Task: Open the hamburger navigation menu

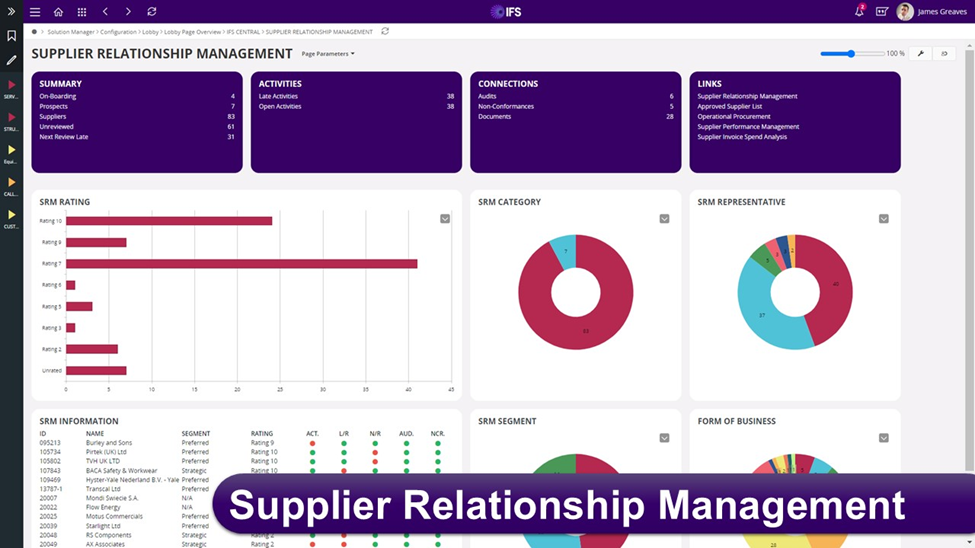Action: click(x=35, y=12)
